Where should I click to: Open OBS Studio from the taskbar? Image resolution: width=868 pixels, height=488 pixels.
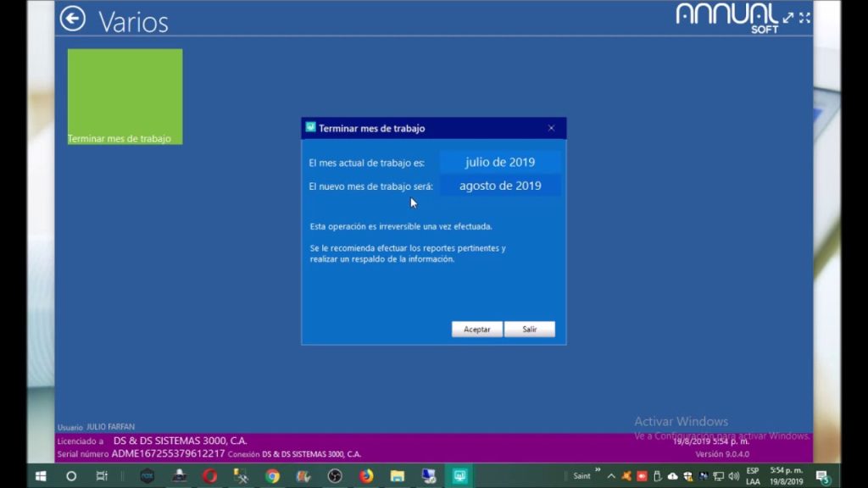pyautogui.click(x=335, y=475)
